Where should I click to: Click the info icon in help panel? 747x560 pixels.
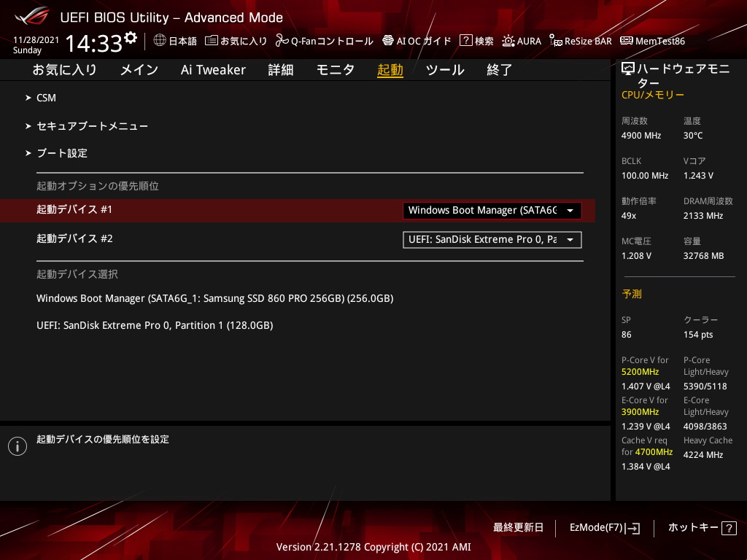pos(18,446)
